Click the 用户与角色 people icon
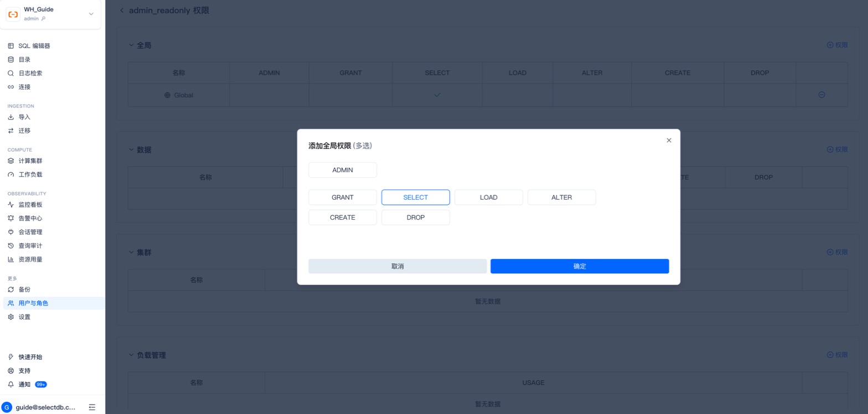The image size is (868, 414). [x=11, y=303]
